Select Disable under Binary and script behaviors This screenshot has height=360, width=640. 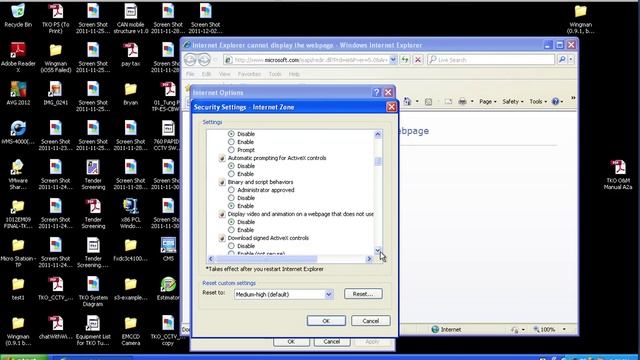point(231,198)
